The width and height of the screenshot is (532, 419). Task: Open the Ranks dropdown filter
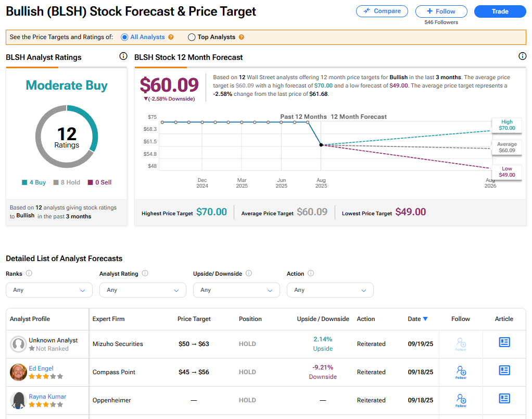(x=49, y=290)
